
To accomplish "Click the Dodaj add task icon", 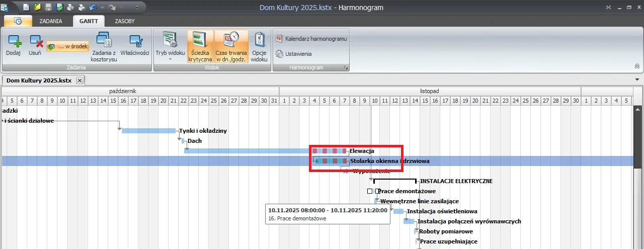I will pyautogui.click(x=13, y=44).
